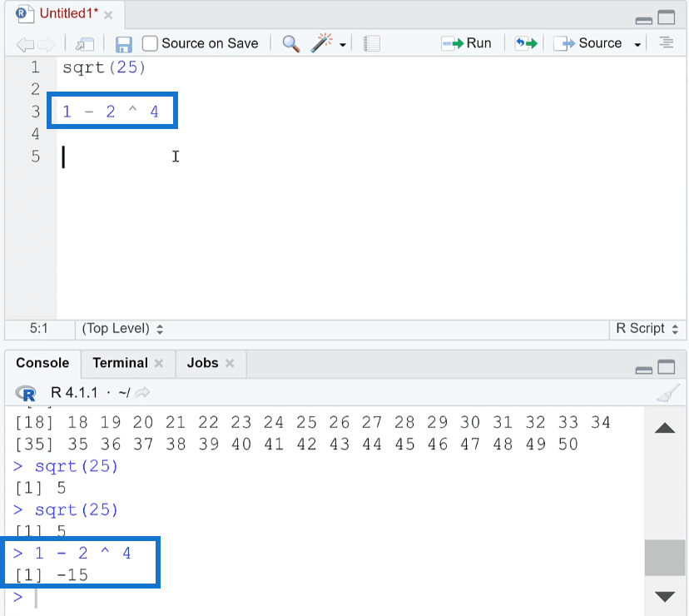This screenshot has height=616, width=689.
Task: Compile report notebook icon
Action: 372,43
